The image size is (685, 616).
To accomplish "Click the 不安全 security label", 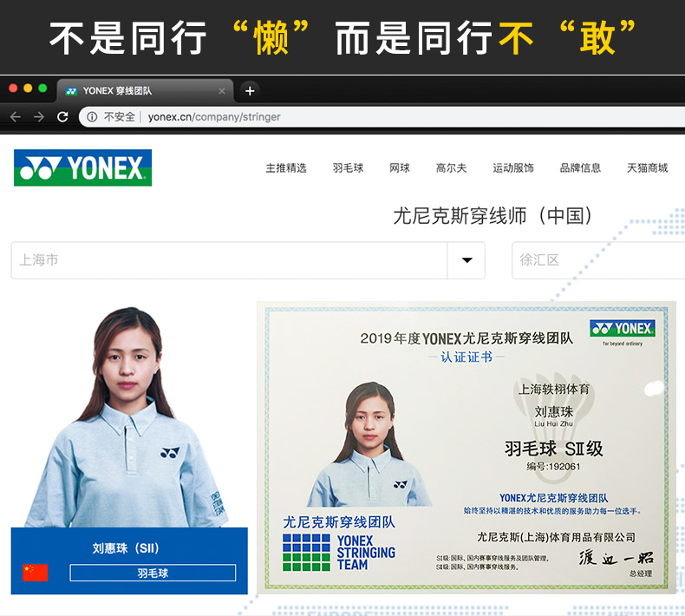I will pyautogui.click(x=120, y=117).
